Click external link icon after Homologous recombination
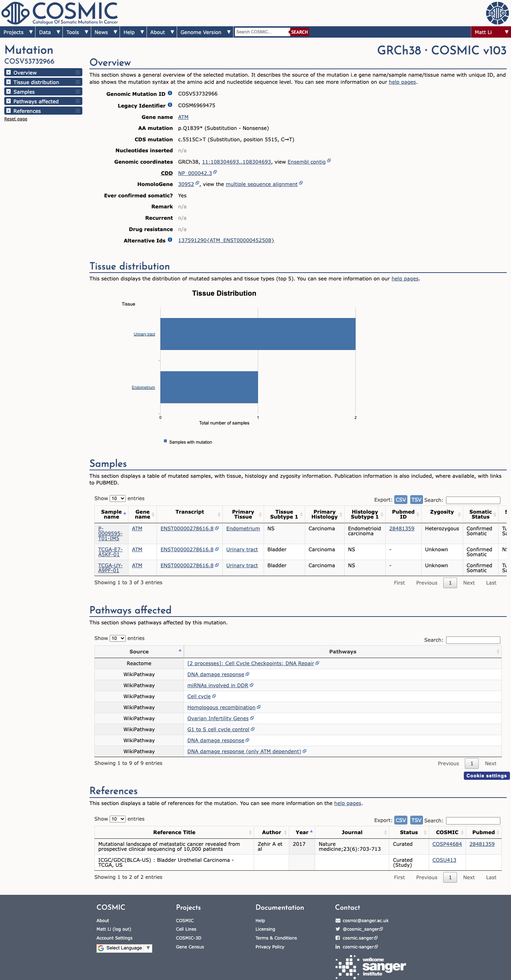The height and width of the screenshot is (980, 511). (x=259, y=707)
